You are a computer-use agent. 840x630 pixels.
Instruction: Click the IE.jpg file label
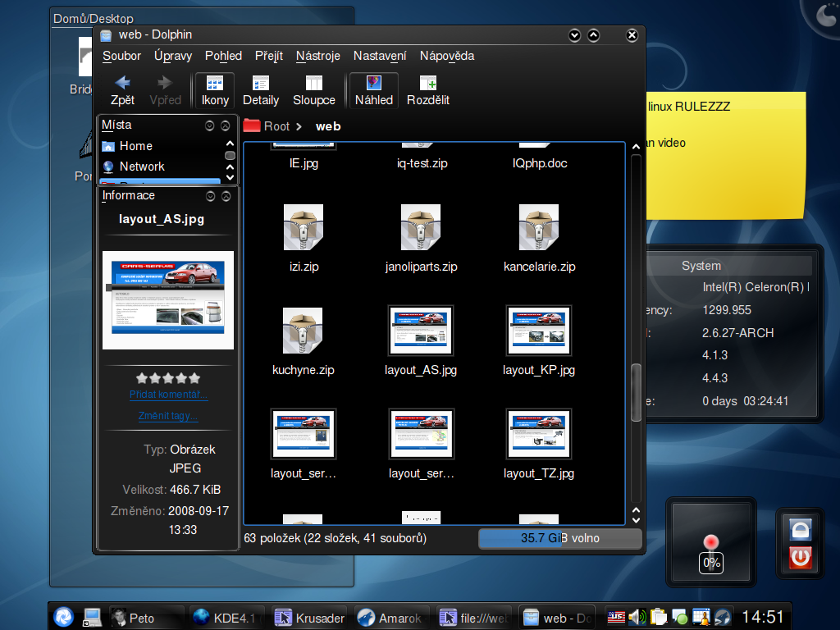[304, 163]
